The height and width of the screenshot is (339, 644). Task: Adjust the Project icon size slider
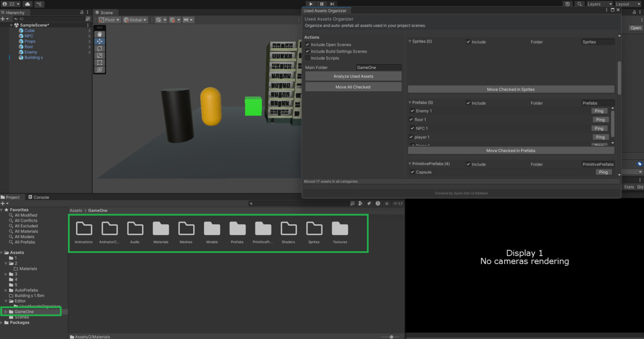[391, 336]
